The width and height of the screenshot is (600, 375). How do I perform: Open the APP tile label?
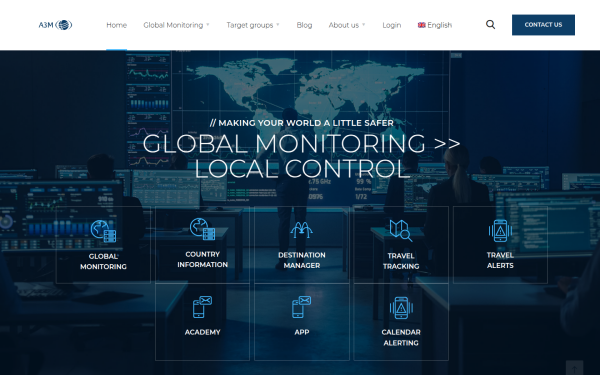tap(302, 332)
